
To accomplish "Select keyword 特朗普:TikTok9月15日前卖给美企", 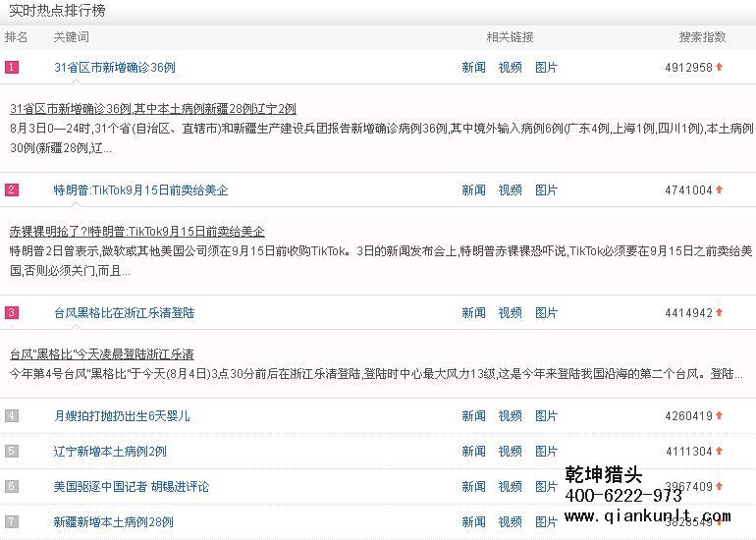I will tap(140, 190).
